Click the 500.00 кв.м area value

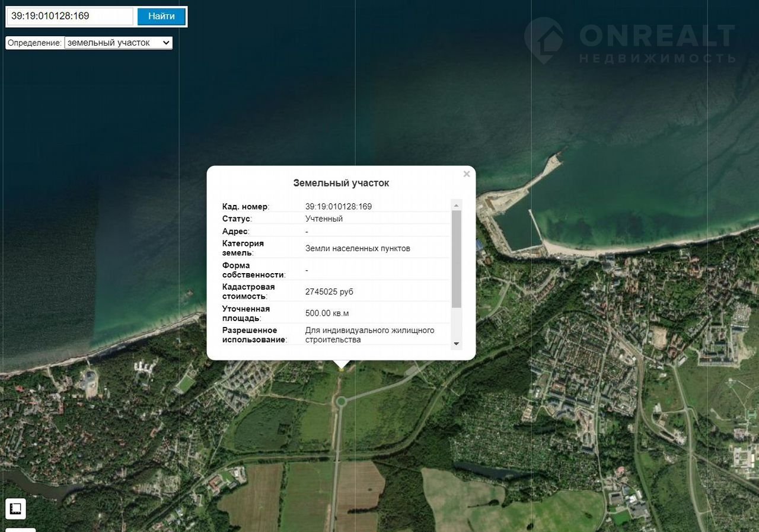(x=327, y=313)
